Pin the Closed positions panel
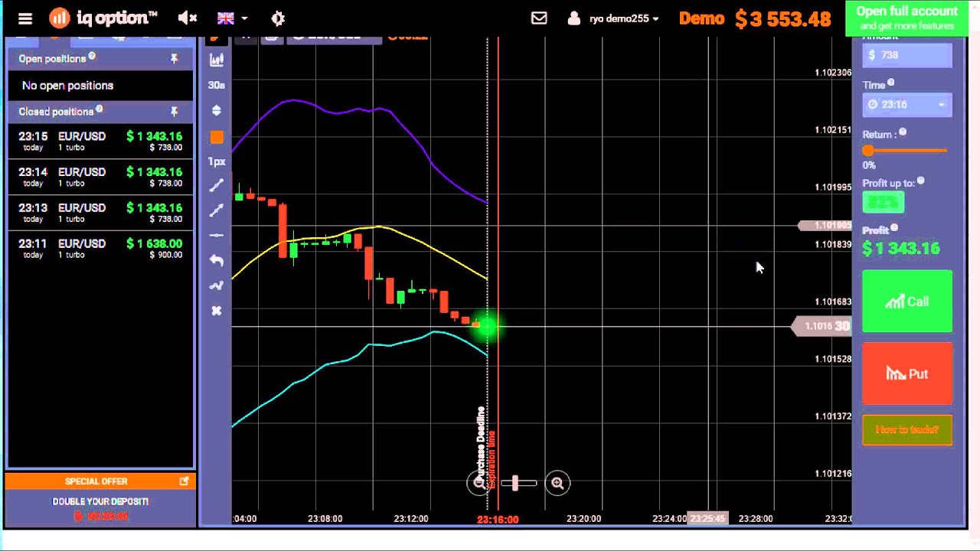Viewport: 980px width, 551px height. [x=175, y=112]
